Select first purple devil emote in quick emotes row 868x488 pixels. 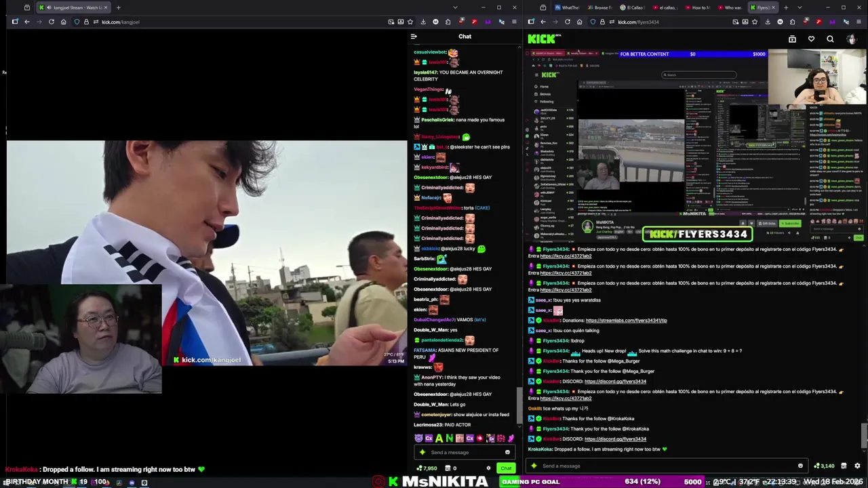coord(418,439)
